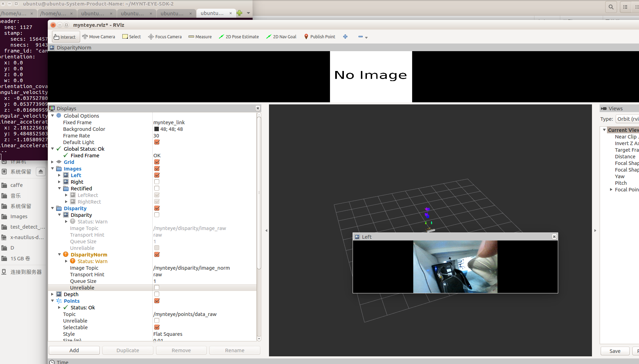The height and width of the screenshot is (364, 639).
Task: Expand the Depth display entry
Action: pyautogui.click(x=52, y=294)
